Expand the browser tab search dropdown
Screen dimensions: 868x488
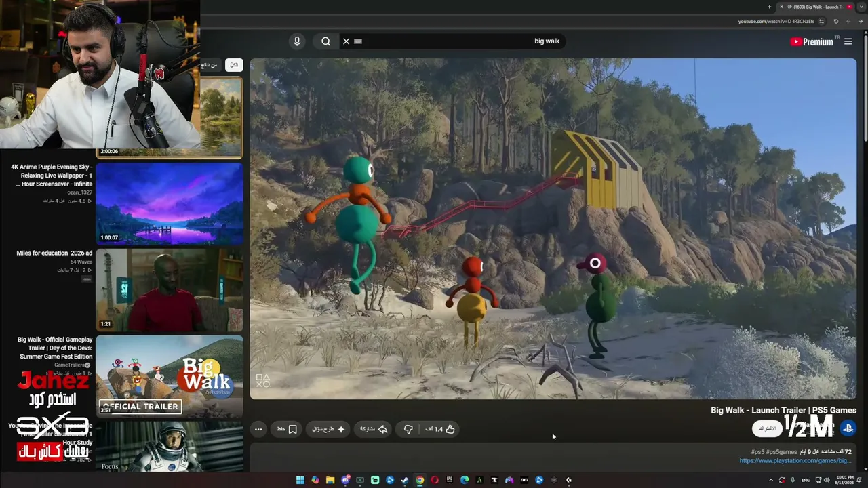coord(861,7)
